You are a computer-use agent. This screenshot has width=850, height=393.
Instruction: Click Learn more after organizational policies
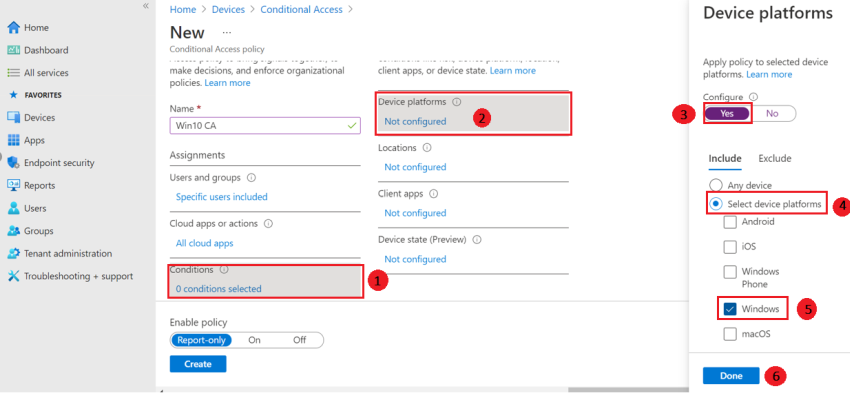227,83
